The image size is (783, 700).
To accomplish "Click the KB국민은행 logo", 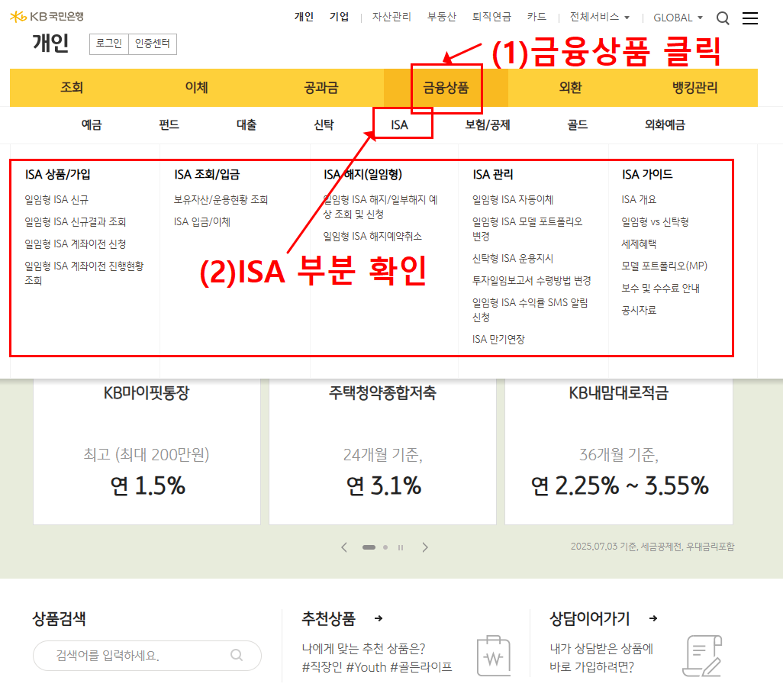I will 47,17.
